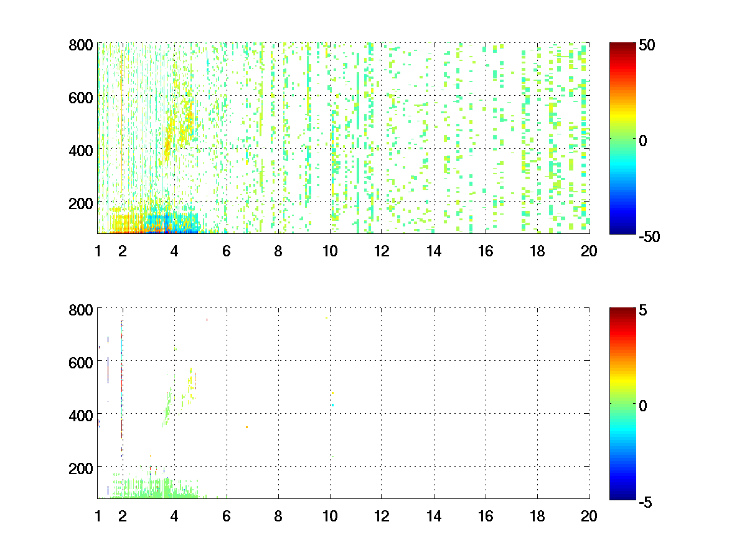Select the "0" label on top colorbar

643,141
